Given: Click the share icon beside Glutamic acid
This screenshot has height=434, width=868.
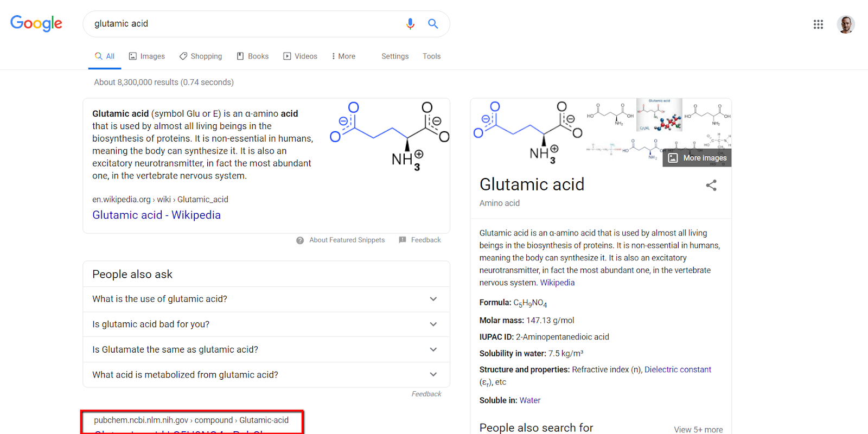Looking at the screenshot, I should 711,186.
